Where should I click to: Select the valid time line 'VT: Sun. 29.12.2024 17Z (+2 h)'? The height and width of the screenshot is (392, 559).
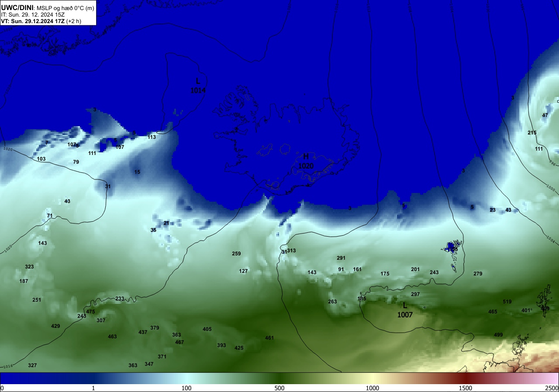41,21
